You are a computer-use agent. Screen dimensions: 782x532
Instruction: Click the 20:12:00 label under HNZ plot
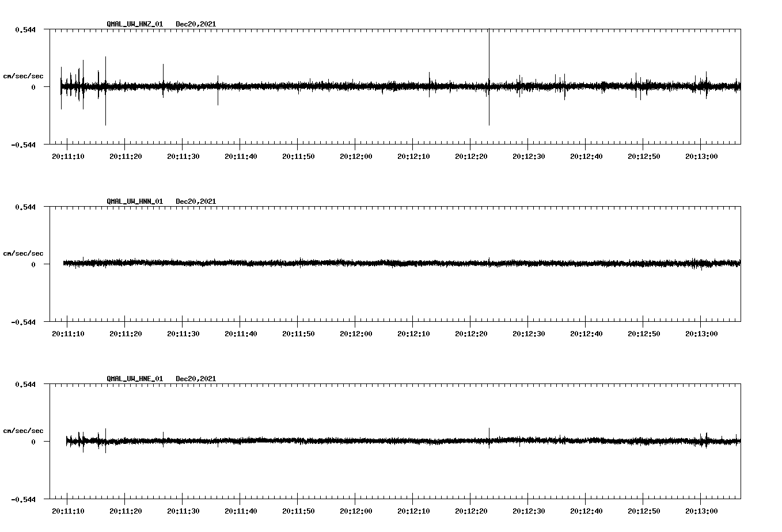pyautogui.click(x=356, y=157)
